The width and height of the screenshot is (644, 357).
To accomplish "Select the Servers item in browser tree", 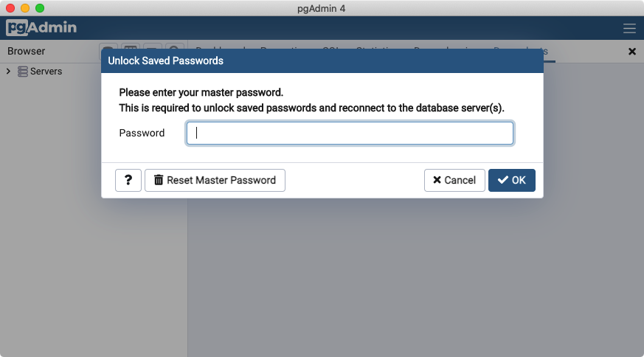I will 46,72.
